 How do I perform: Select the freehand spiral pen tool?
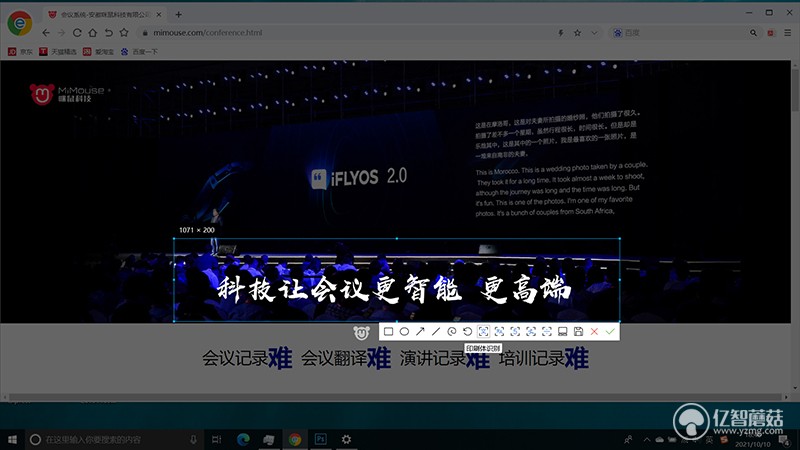(452, 332)
